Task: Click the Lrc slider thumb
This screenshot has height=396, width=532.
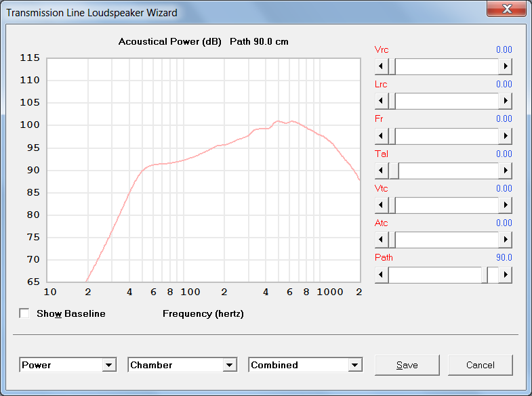Action: click(x=392, y=101)
